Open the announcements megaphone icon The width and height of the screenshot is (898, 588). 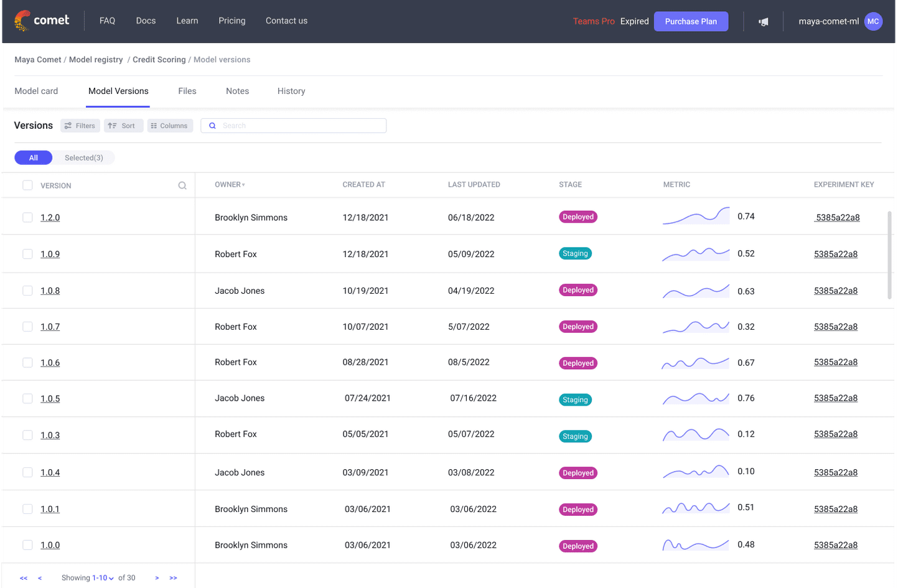pos(763,21)
